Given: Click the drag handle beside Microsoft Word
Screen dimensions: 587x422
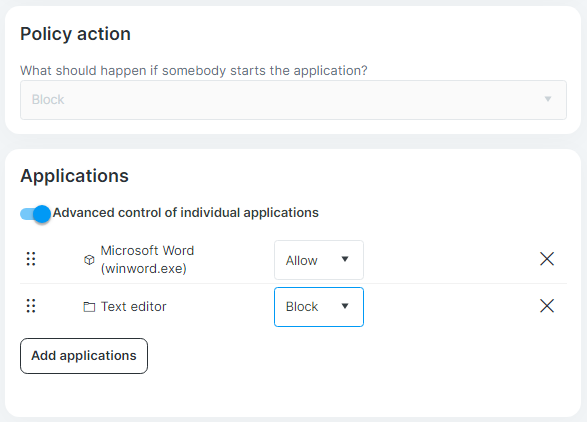Looking at the screenshot, I should click(x=31, y=259).
